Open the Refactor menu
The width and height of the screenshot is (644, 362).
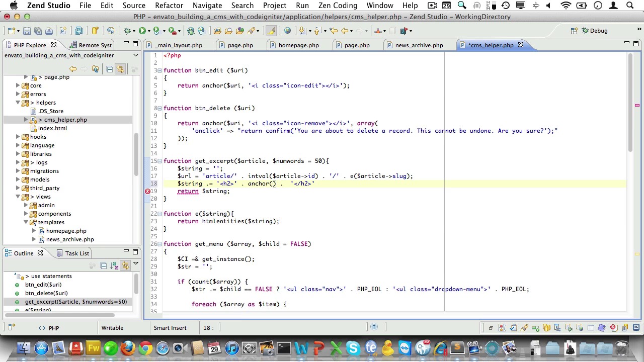pos(169,5)
